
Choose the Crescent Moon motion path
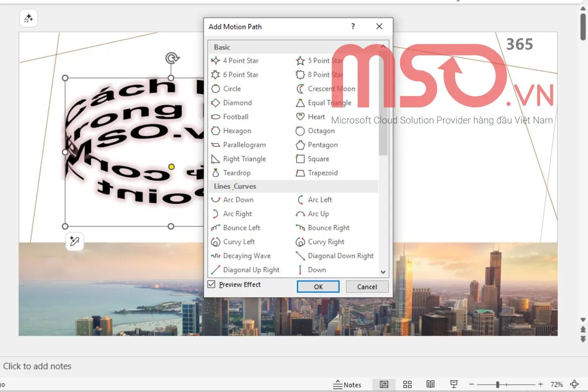331,89
